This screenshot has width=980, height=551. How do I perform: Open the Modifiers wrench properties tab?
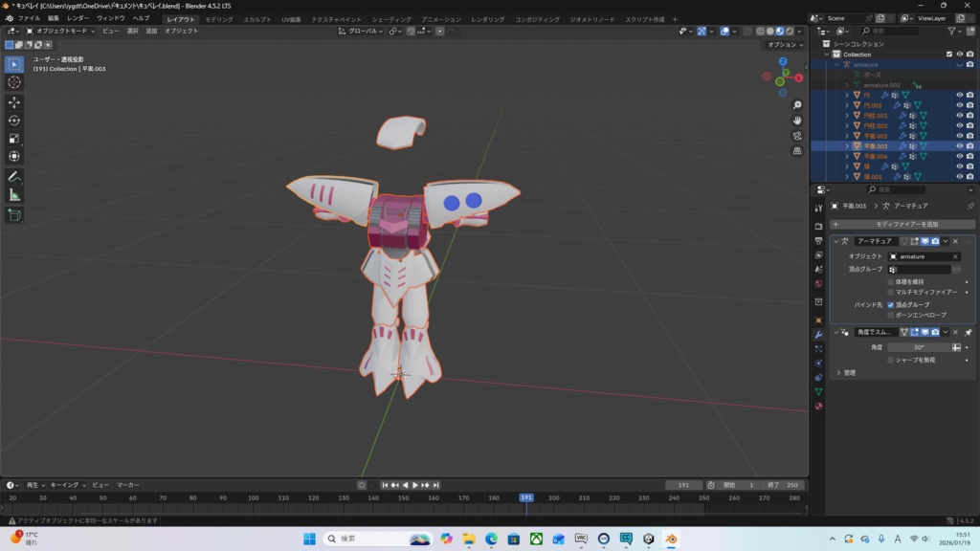tap(818, 335)
